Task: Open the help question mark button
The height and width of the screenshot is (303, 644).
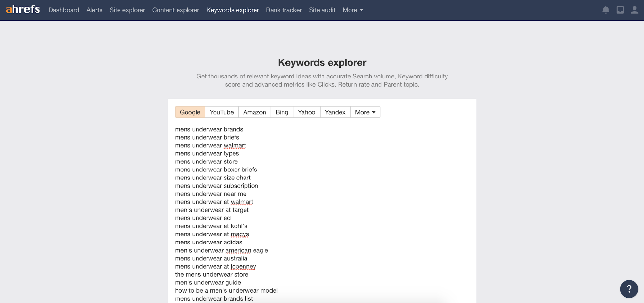Action: pyautogui.click(x=629, y=289)
